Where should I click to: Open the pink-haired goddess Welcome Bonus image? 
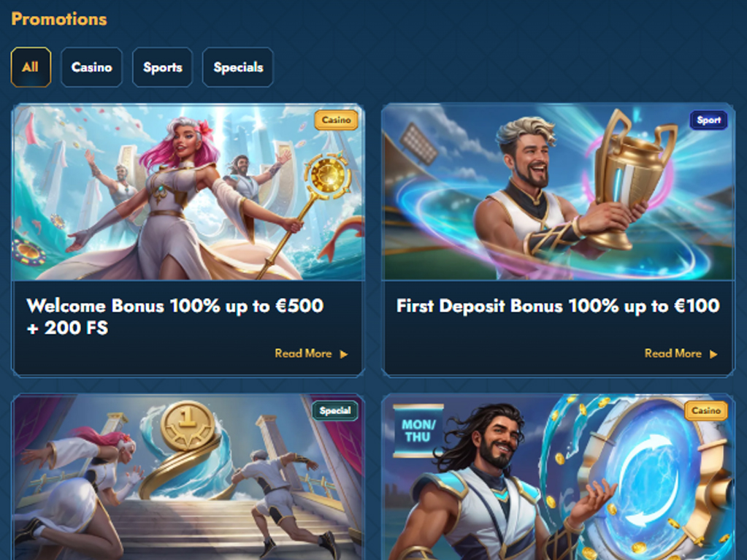(188, 192)
